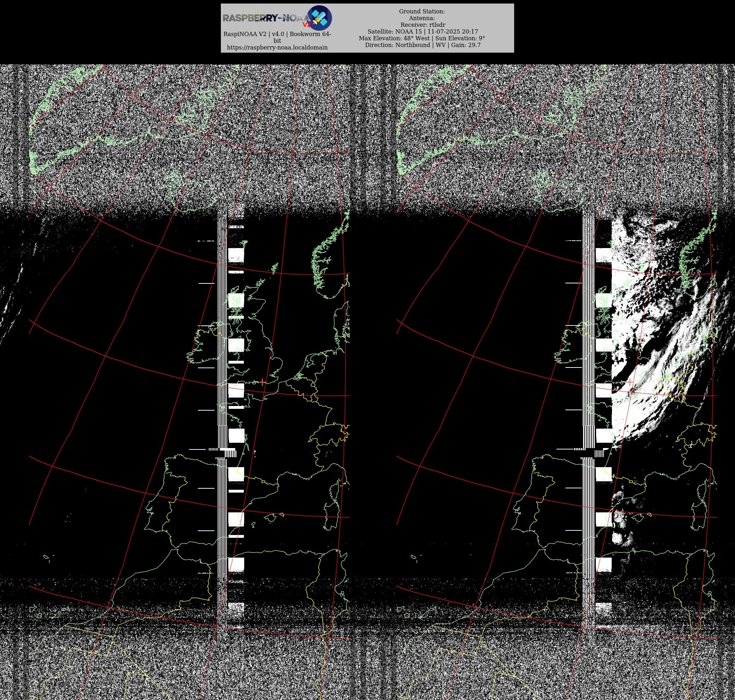The image size is (735, 700).
Task: Click 'Direction: Northbound | WV | Gain: 29.7'
Action: click(423, 45)
